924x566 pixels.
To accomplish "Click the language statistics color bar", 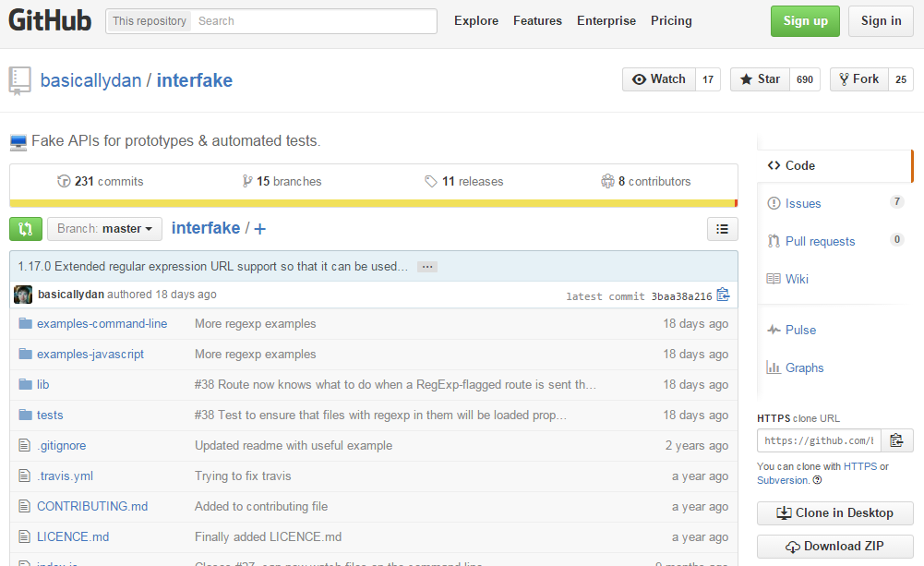I will coord(374,203).
